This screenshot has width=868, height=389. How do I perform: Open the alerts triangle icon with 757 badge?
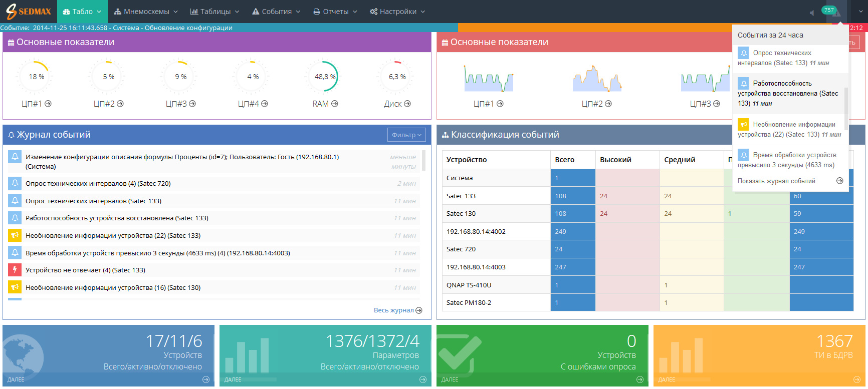point(836,13)
